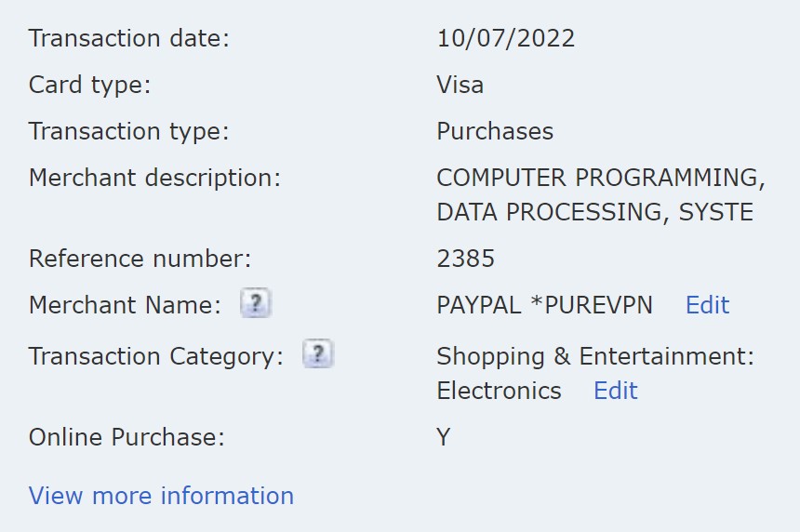Click the transaction date value 10/07/2022
800x532 pixels.
coord(505,38)
